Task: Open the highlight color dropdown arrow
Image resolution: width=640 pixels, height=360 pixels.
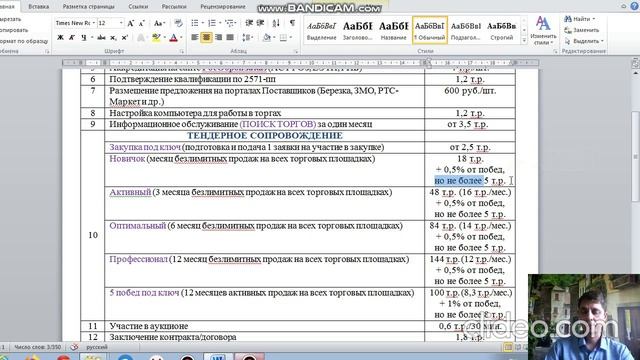Action: click(164, 38)
